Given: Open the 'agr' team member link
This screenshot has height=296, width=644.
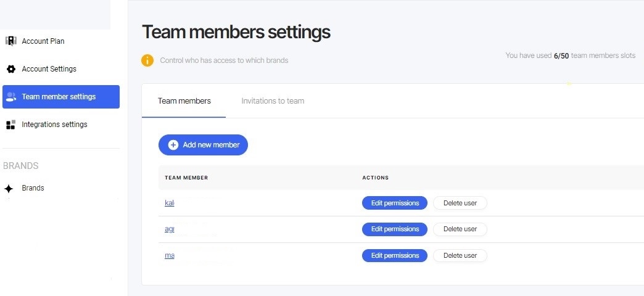Looking at the screenshot, I should [169, 229].
